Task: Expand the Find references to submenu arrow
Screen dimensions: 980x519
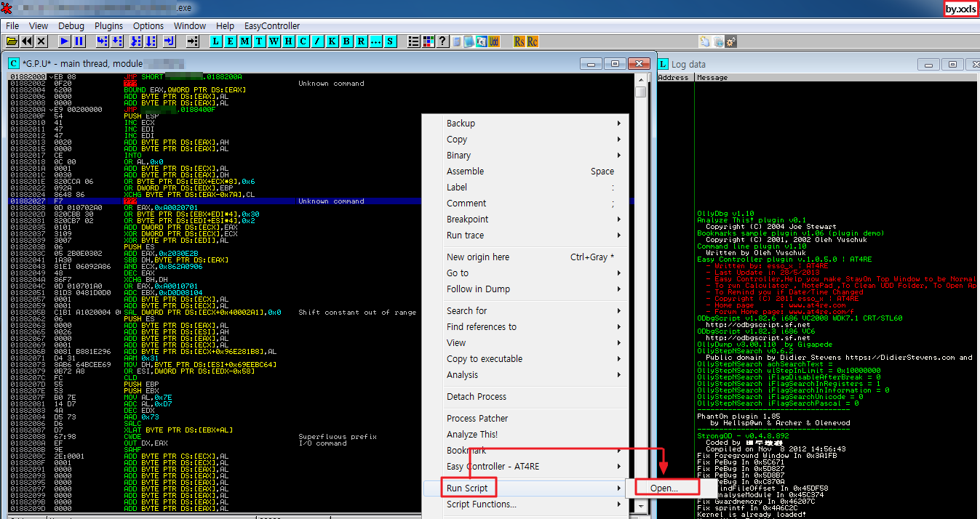Action: tap(619, 327)
